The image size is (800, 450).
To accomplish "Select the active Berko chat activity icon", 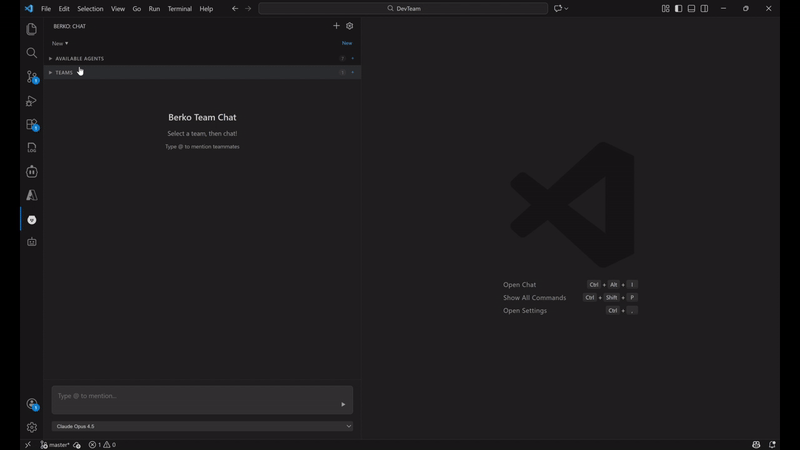I will pyautogui.click(x=32, y=219).
